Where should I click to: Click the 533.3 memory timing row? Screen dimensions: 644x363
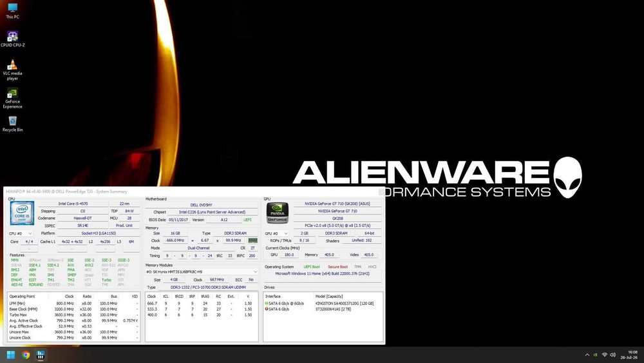tap(202, 309)
